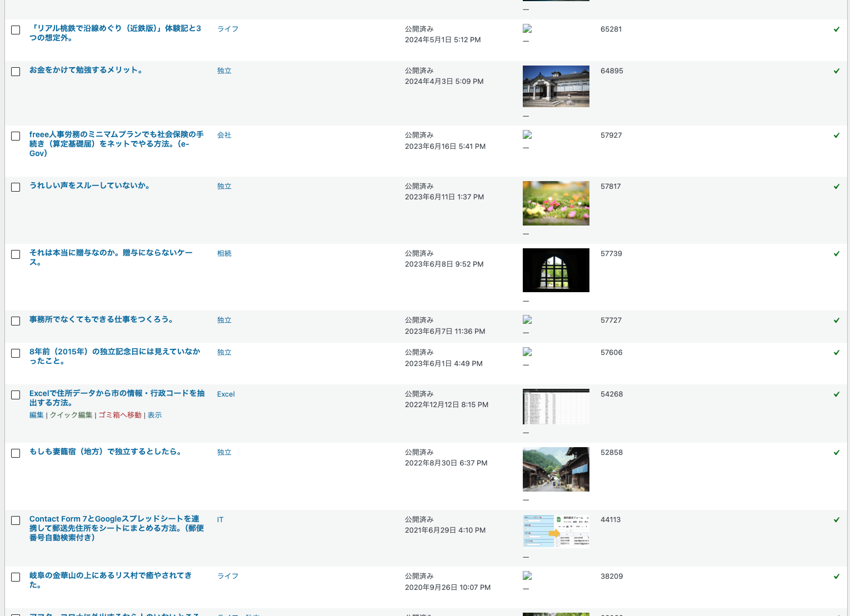Click ゴミ箱へ移動 for the Excel post
Image resolution: width=850 pixels, height=616 pixels.
coord(120,415)
